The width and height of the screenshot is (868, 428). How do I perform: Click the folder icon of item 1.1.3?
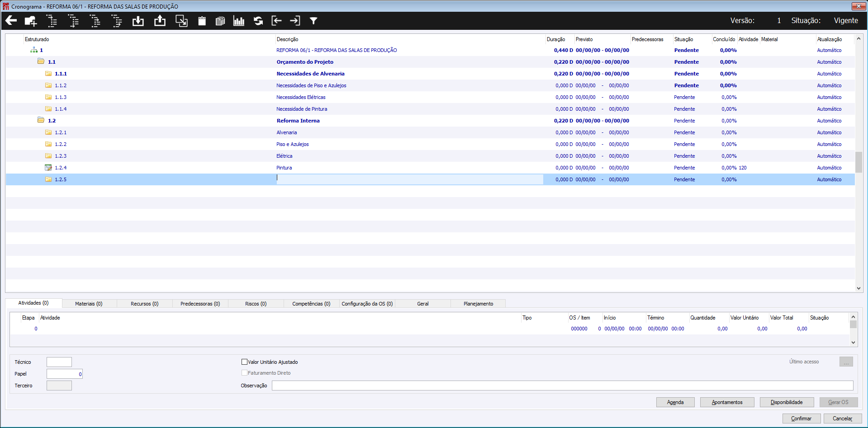48,97
